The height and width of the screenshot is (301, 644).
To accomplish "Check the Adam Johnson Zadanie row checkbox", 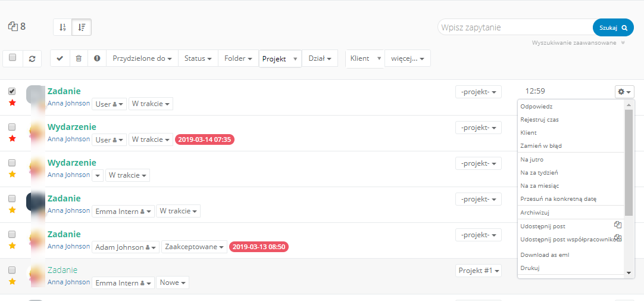I will [x=12, y=234].
